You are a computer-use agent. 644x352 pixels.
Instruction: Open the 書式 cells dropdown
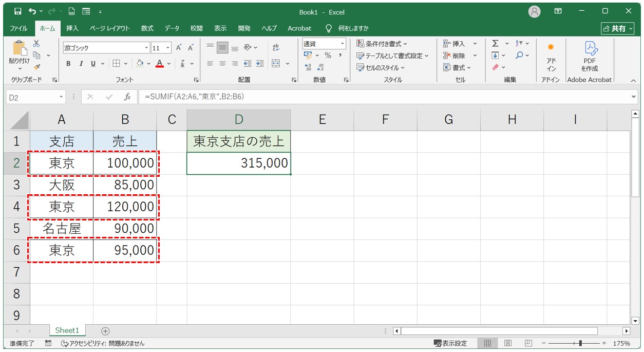coord(457,67)
